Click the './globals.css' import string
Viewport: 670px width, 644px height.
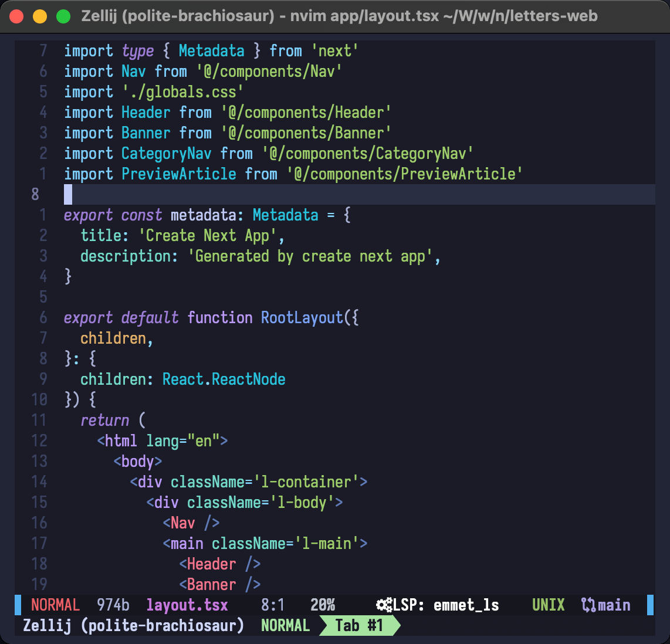[x=182, y=92]
